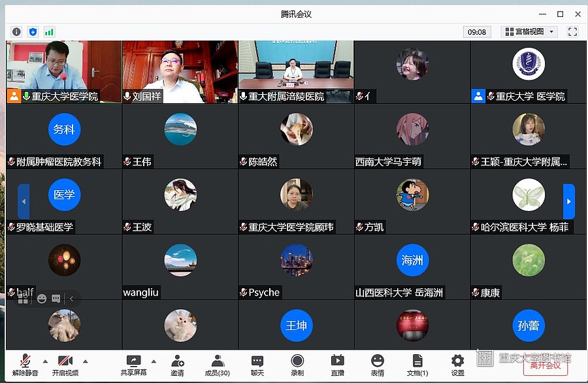Click 务科 avatar of 附属肿瘤医院教务科
The width and height of the screenshot is (588, 383).
pyautogui.click(x=64, y=129)
